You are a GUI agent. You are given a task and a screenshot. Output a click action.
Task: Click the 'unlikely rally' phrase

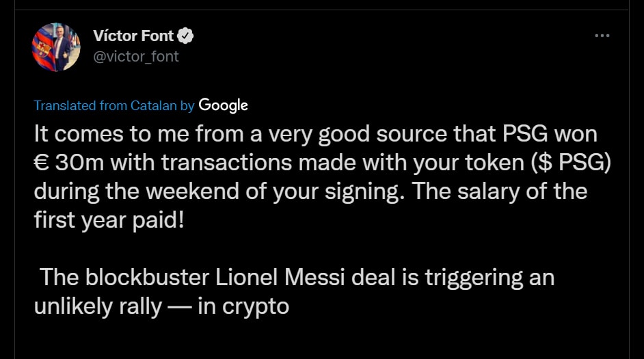coord(98,307)
